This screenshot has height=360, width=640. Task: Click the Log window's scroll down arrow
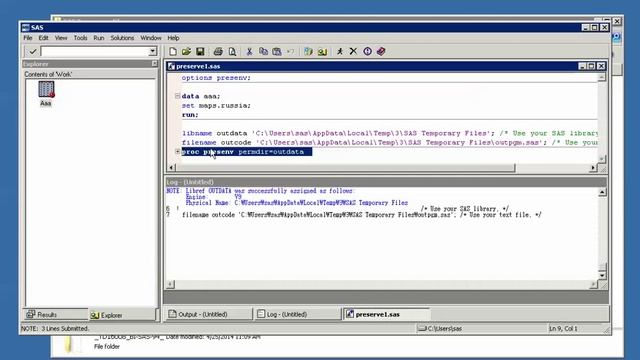pyautogui.click(x=602, y=276)
